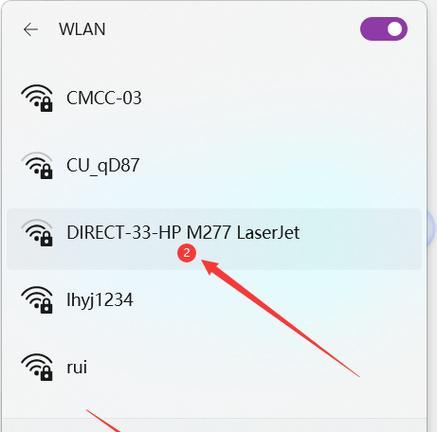Turn off the WLAN toggle switch
This screenshot has height=432, width=437.
pyautogui.click(x=384, y=29)
